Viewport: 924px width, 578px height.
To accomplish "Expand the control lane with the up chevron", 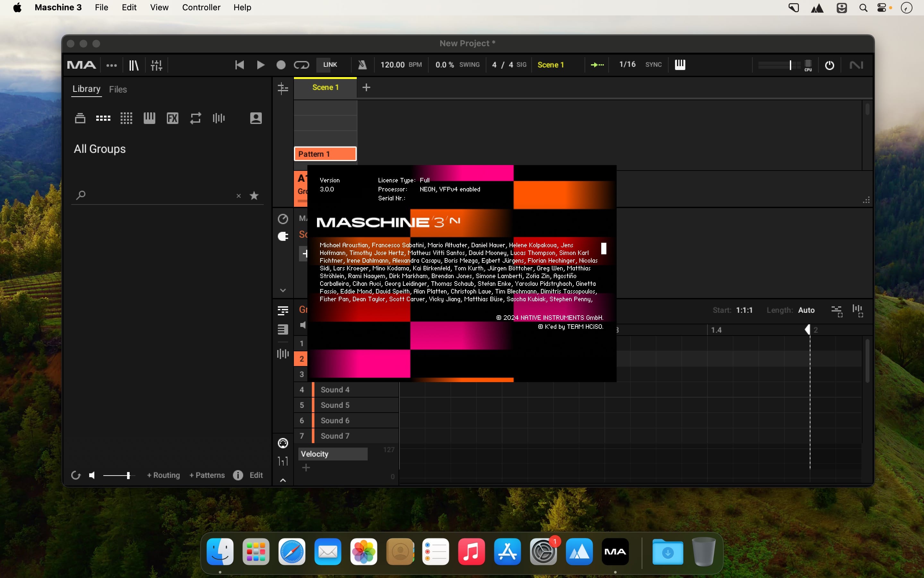I will (x=283, y=480).
